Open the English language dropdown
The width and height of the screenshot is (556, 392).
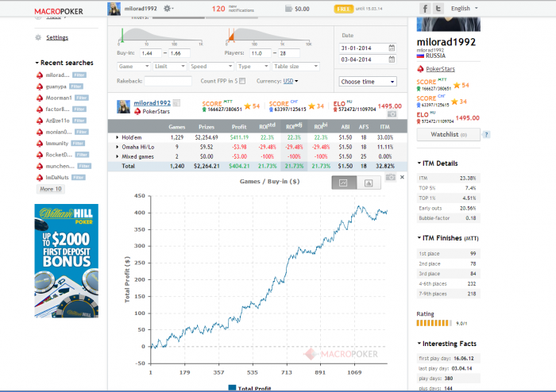tap(464, 8)
